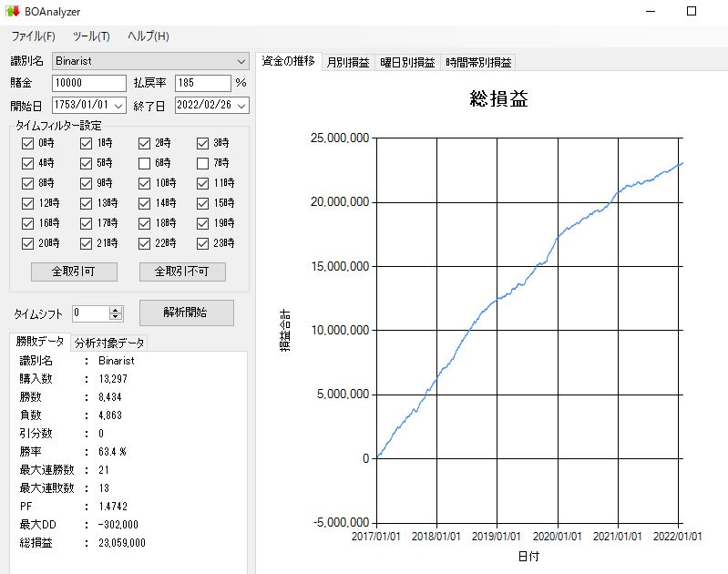This screenshot has width=728, height=574.
Task: Disable the 16時 checkbox
Action: click(27, 223)
